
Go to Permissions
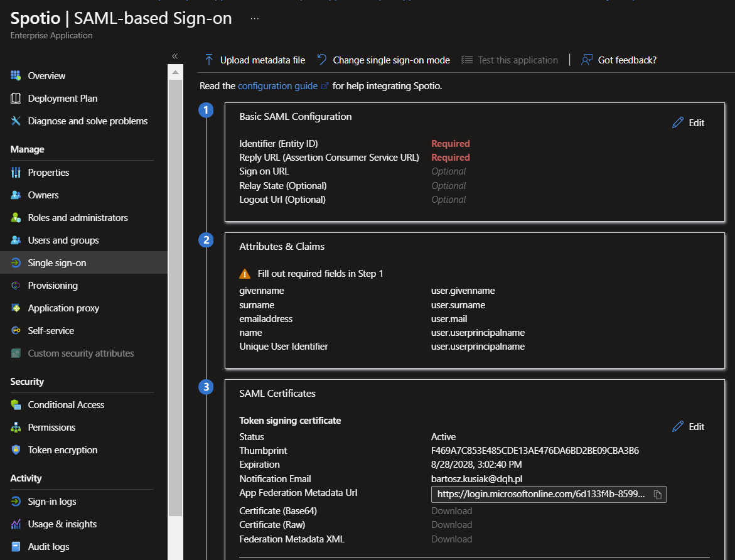tap(51, 427)
